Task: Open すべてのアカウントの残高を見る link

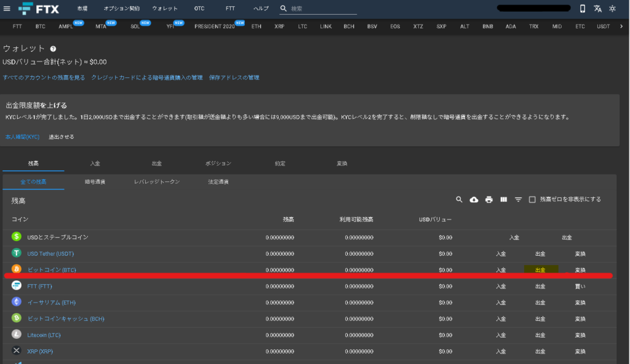Action: pyautogui.click(x=44, y=77)
